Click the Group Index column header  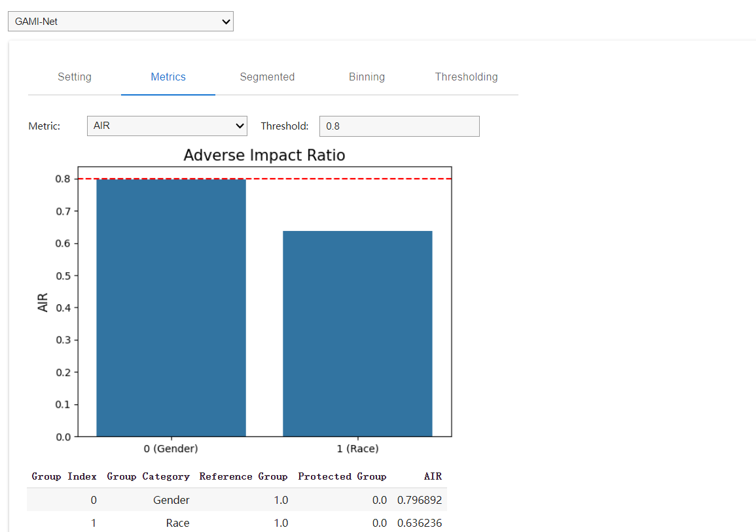[64, 476]
